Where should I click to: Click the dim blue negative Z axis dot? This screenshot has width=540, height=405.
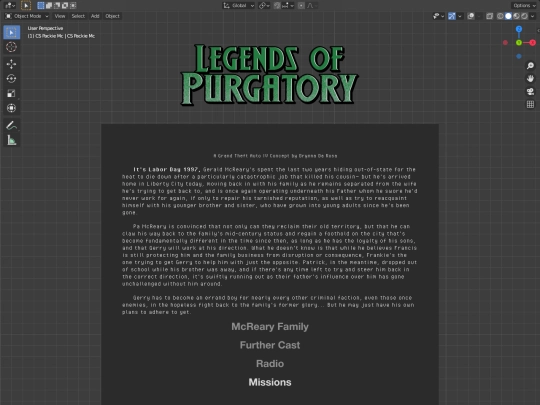[519, 56]
